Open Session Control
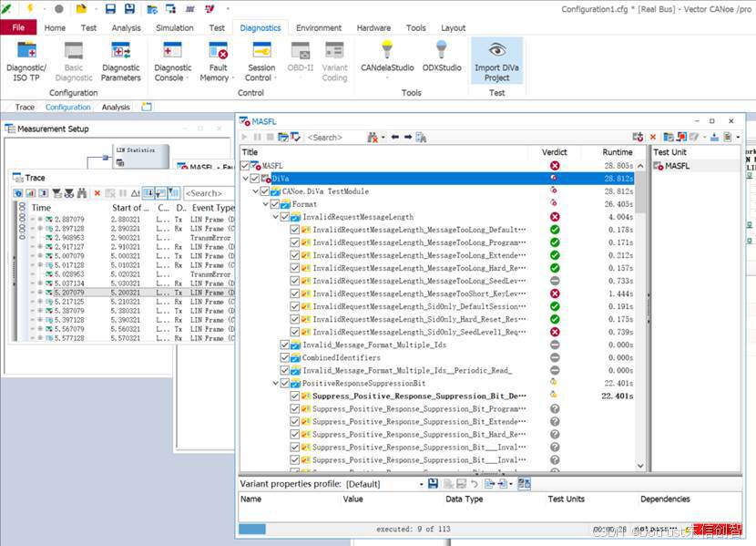 click(x=261, y=62)
